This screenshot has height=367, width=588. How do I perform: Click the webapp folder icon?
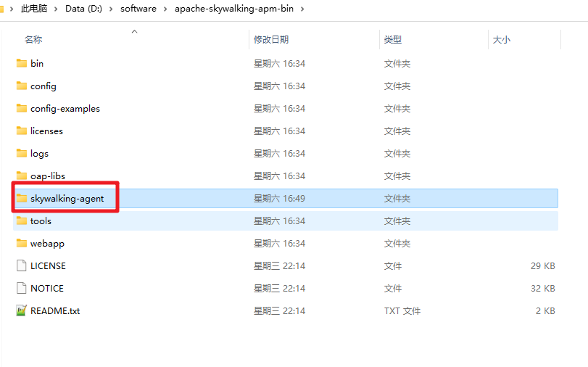pos(22,243)
